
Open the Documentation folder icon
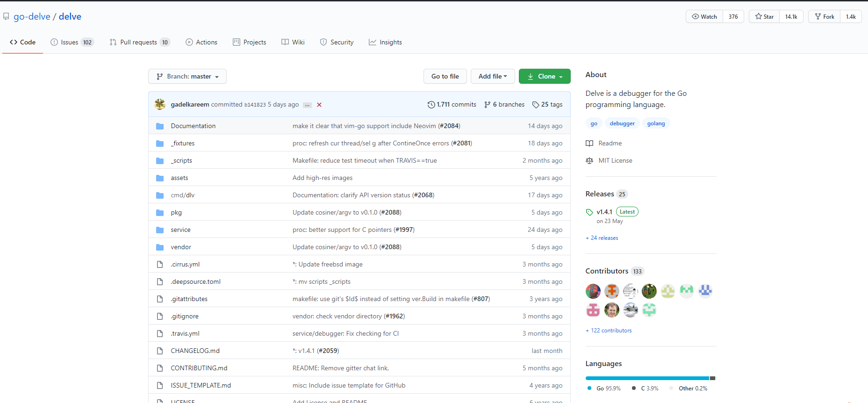[160, 126]
